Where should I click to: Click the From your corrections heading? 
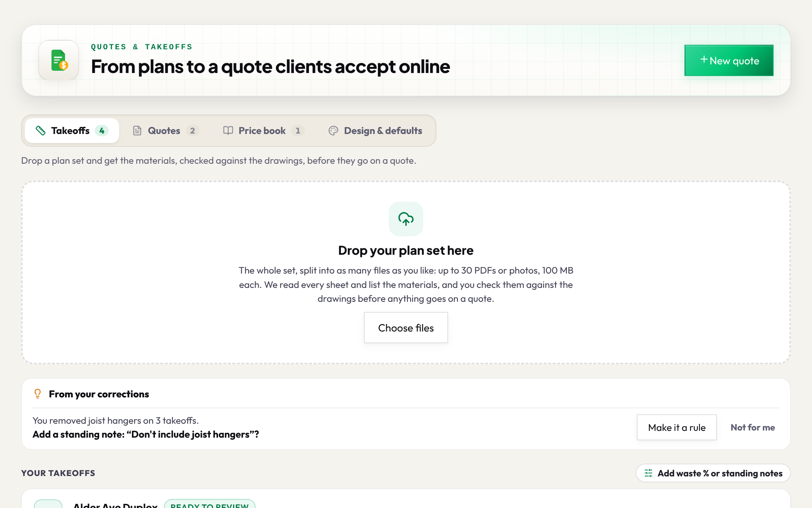point(99,394)
